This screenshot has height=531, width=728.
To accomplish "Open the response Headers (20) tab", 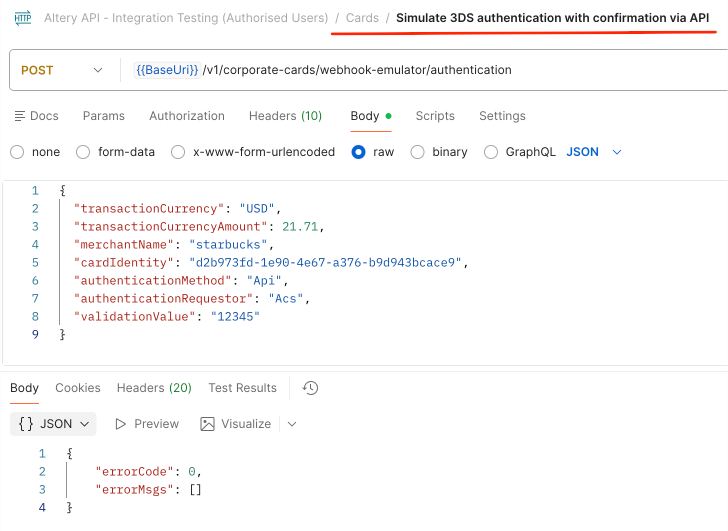I will (154, 388).
